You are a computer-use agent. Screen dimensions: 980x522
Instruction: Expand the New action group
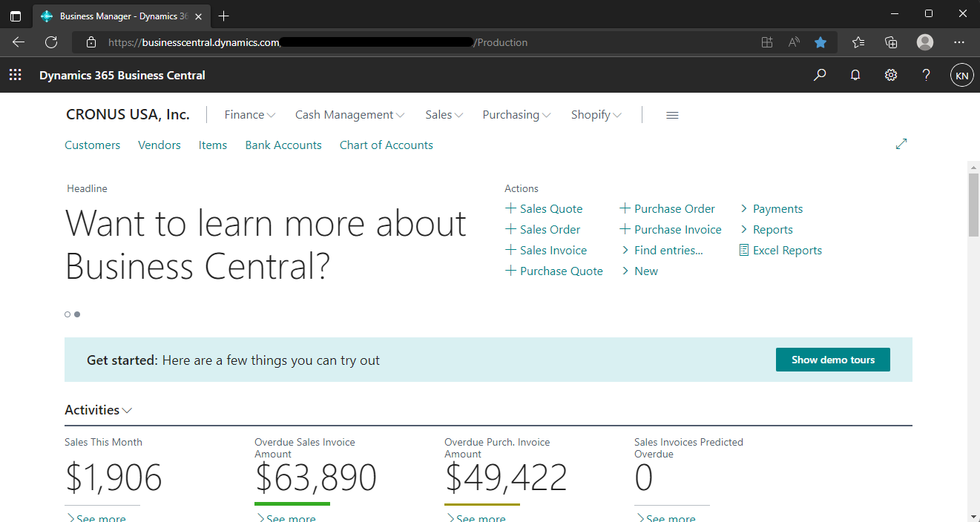(640, 271)
